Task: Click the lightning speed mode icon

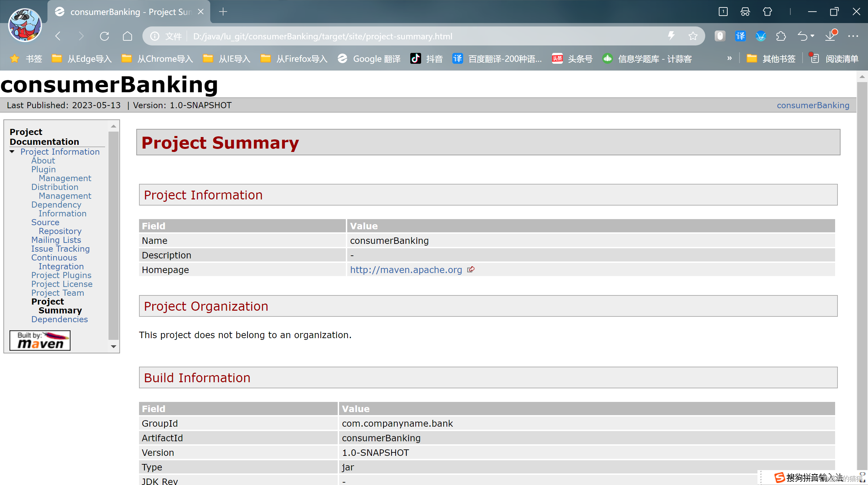Action: [x=671, y=36]
